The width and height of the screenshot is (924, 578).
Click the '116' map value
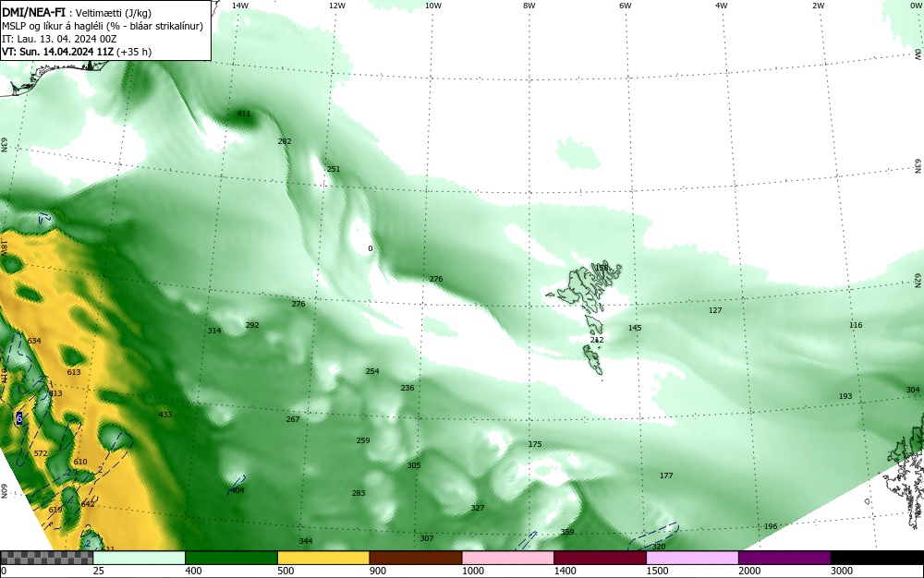pos(856,325)
